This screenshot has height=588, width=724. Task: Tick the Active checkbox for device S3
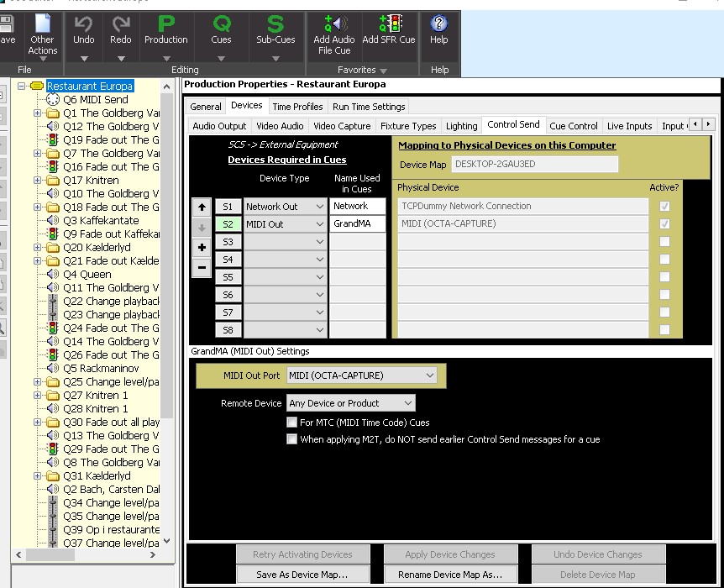[665, 242]
